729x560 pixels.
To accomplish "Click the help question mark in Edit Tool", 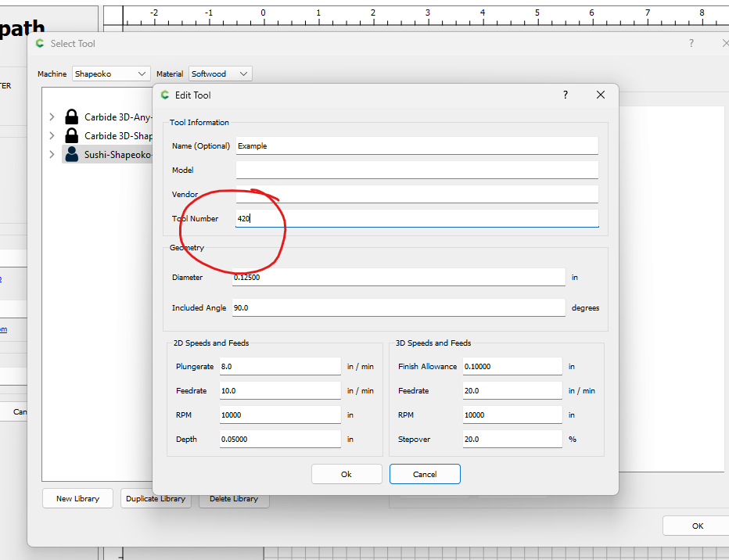I will (x=566, y=95).
